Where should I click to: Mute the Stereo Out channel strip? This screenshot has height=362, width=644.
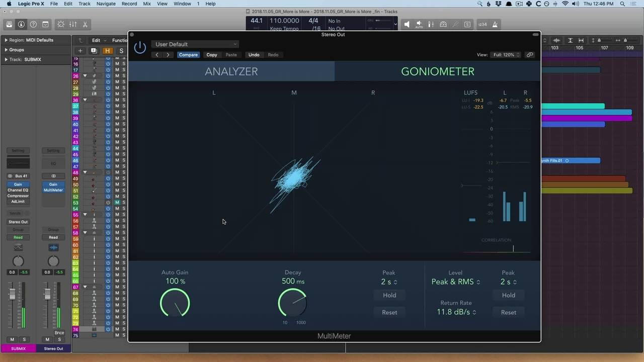click(47, 339)
